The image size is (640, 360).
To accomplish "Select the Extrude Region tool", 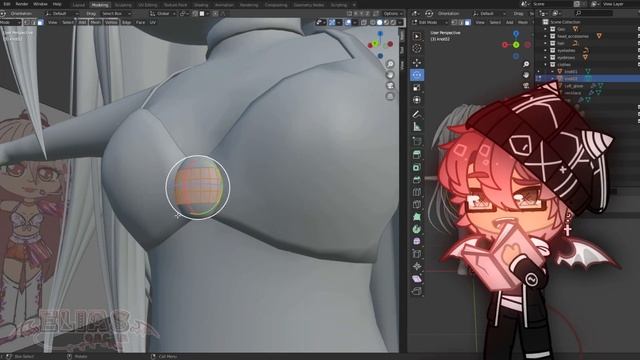I will click(417, 155).
